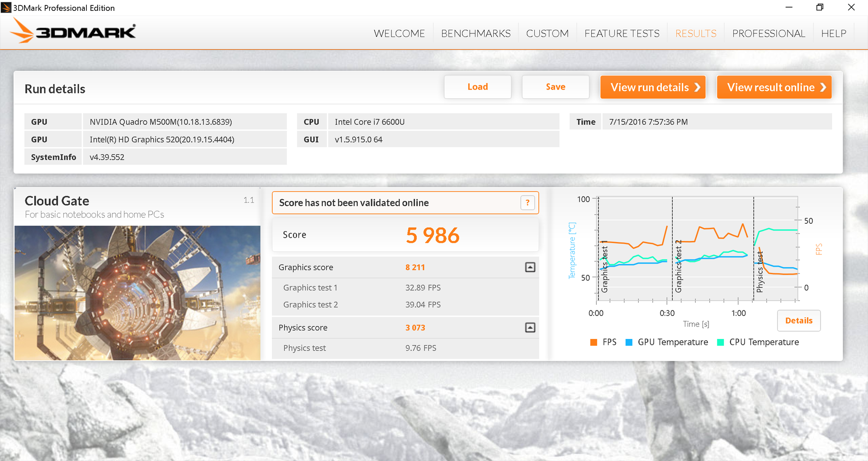The height and width of the screenshot is (461, 868).
Task: Click the green CPU Temperature swatch
Action: tap(721, 342)
